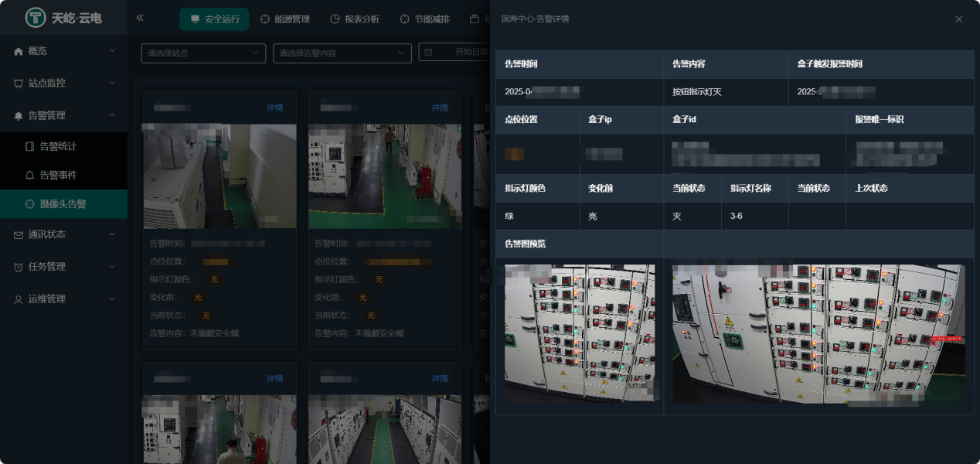
Task: Click the user icon beside 运维管理
Action: (x=19, y=299)
